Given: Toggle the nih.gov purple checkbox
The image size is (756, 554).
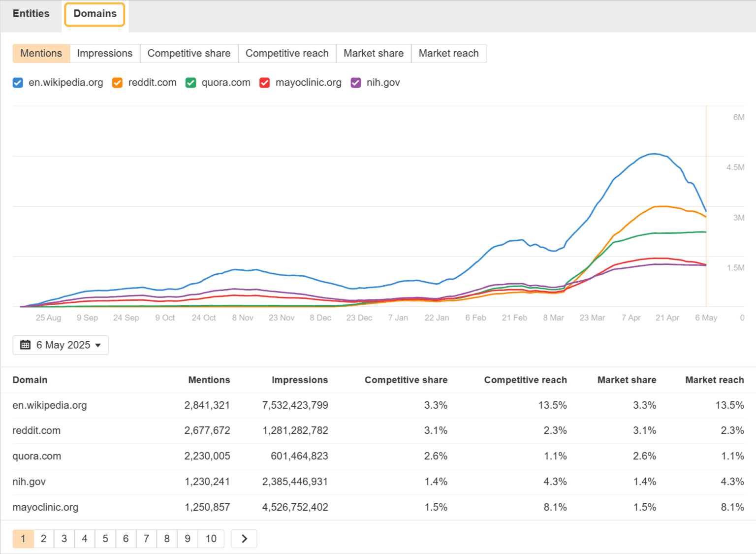Looking at the screenshot, I should (x=355, y=83).
